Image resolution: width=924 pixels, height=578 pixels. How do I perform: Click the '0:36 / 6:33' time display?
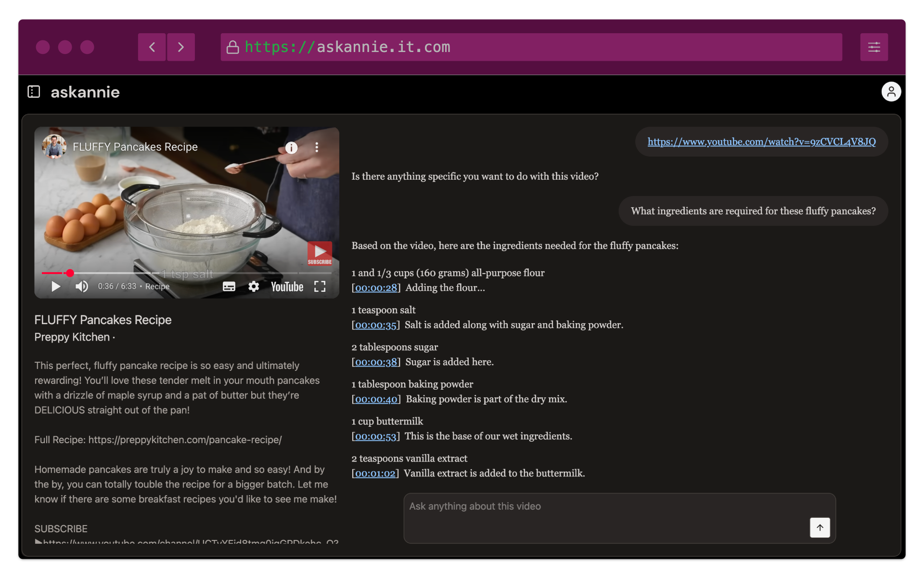(x=117, y=286)
